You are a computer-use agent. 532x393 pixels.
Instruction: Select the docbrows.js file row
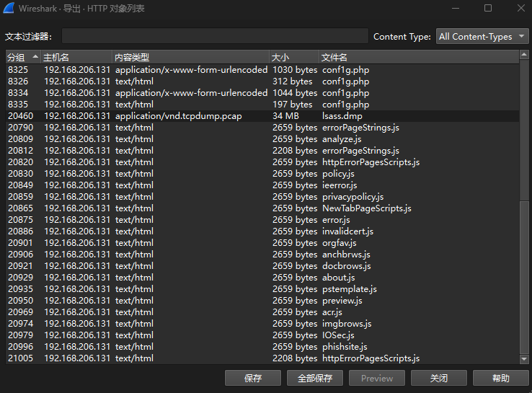[262, 266]
